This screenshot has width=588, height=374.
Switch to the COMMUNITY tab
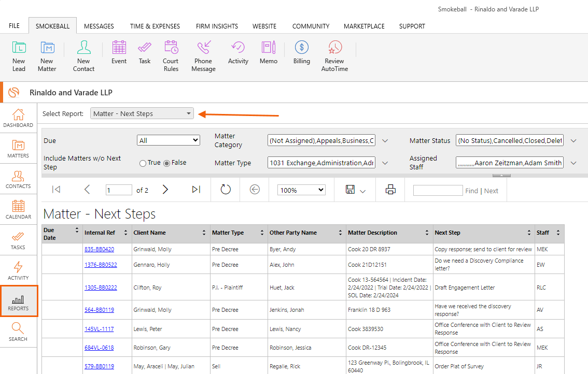(x=311, y=26)
